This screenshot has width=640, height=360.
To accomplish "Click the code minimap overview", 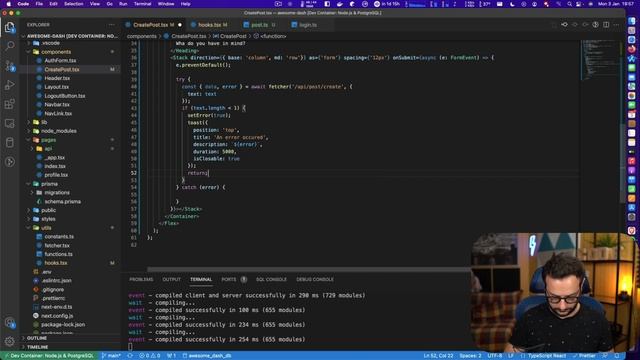I will [599, 61].
